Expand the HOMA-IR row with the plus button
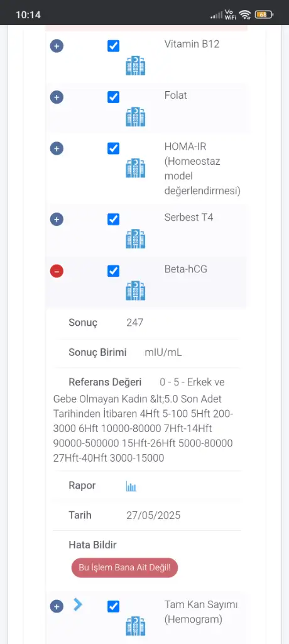 tap(57, 148)
